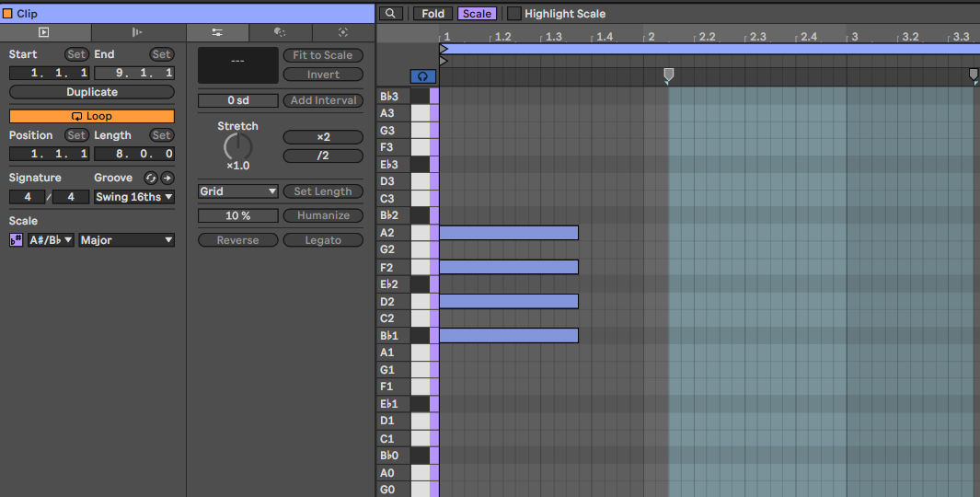Click the Hot-Swap Groove circular arrows icon
Viewport: 980px width, 497px height.
point(151,178)
